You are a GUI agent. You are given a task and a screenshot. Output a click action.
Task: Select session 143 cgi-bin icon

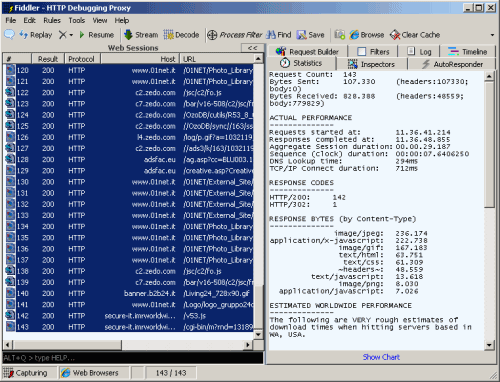(10, 327)
